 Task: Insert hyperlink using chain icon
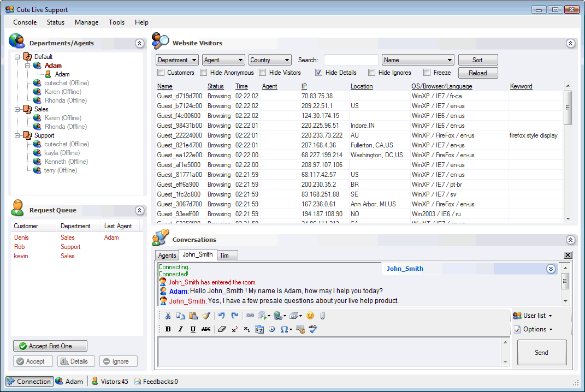pos(250,316)
